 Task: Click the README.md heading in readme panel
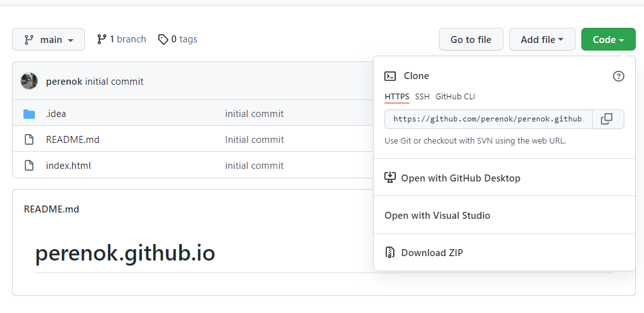[51, 209]
